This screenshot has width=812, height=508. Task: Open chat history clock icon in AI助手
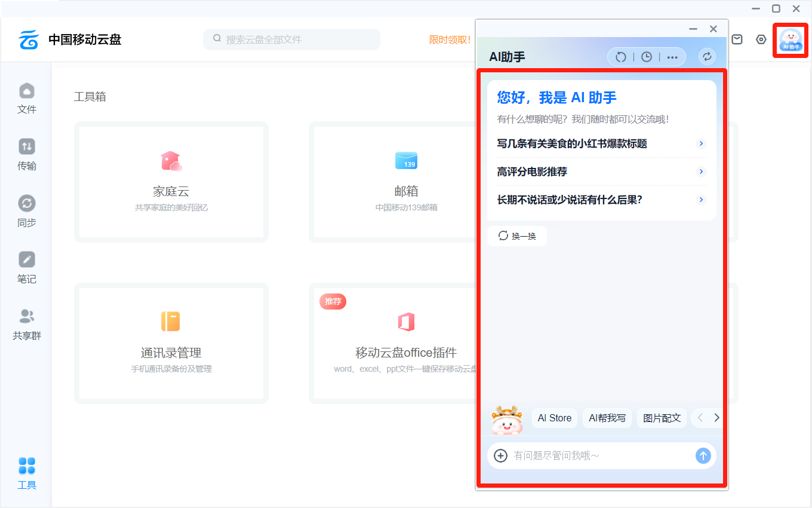[647, 57]
